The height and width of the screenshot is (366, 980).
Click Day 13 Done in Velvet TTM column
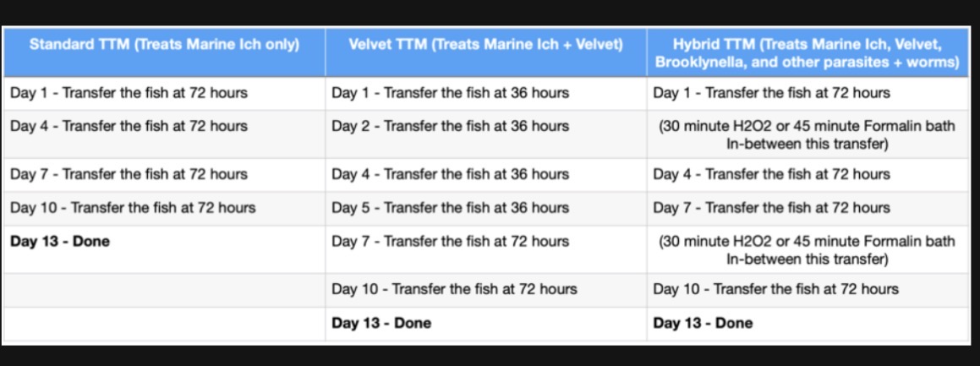pyautogui.click(x=381, y=324)
